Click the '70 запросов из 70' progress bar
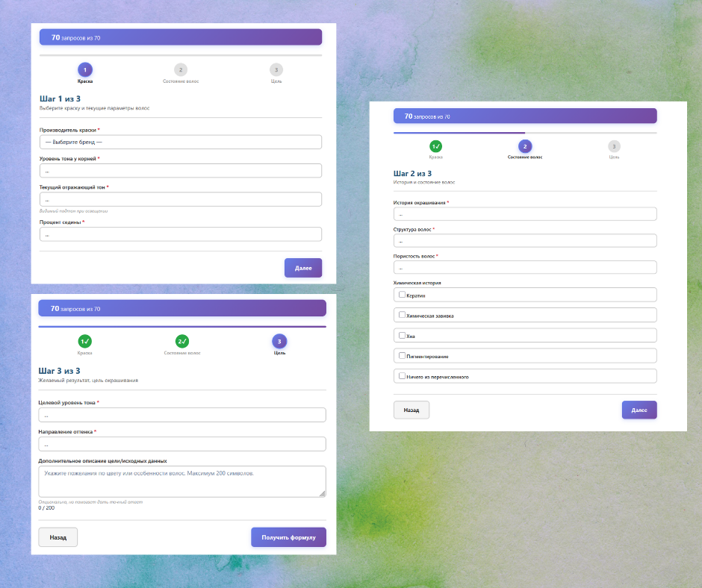The height and width of the screenshot is (588, 702). coord(181,36)
